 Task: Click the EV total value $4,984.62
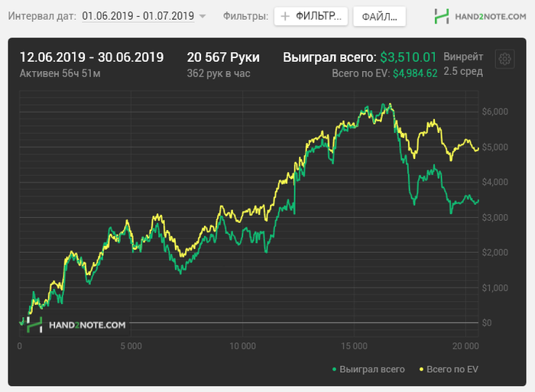coord(415,73)
